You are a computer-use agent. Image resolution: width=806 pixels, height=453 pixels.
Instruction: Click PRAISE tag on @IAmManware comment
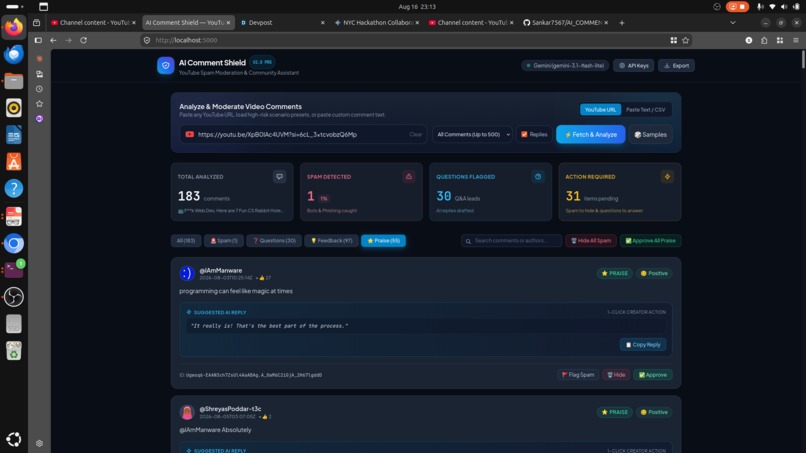pyautogui.click(x=614, y=273)
